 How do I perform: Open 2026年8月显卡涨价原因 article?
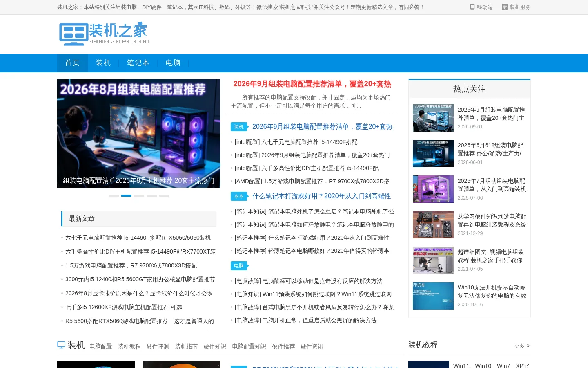tap(139, 294)
